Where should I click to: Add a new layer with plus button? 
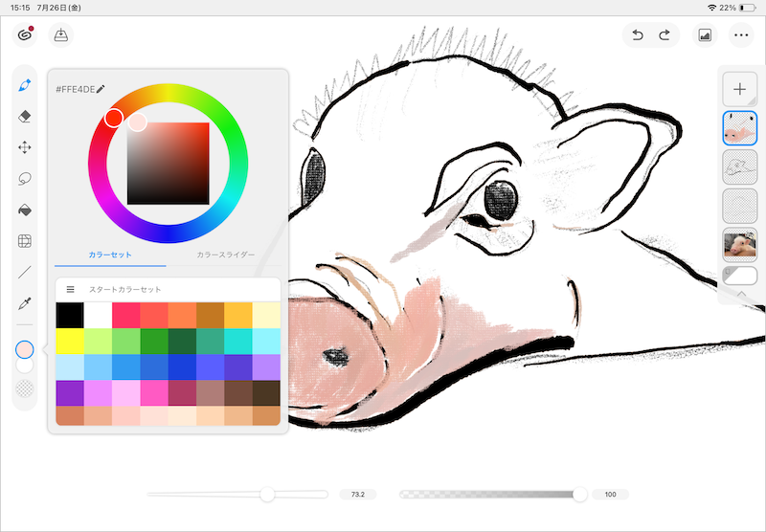(x=739, y=89)
